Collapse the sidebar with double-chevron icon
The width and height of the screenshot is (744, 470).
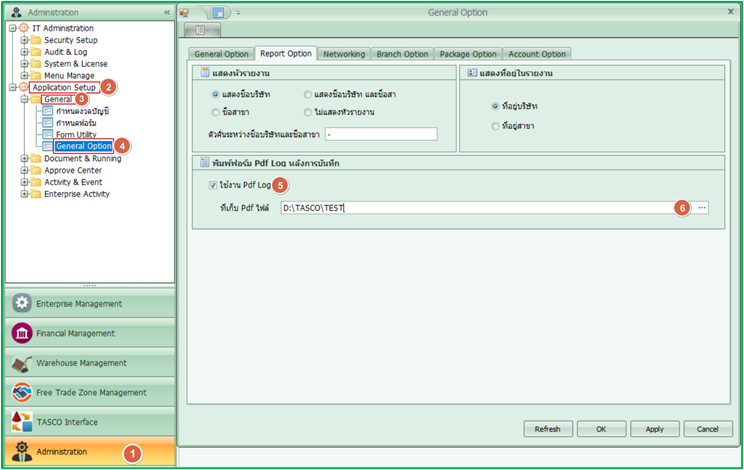coord(166,12)
